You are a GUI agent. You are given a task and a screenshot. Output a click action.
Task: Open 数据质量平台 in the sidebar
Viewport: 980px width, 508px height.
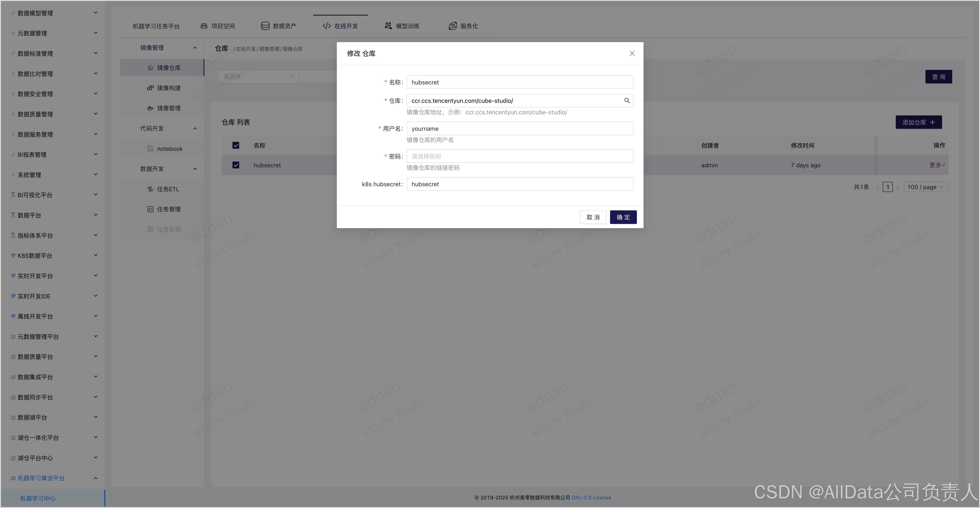[53, 357]
